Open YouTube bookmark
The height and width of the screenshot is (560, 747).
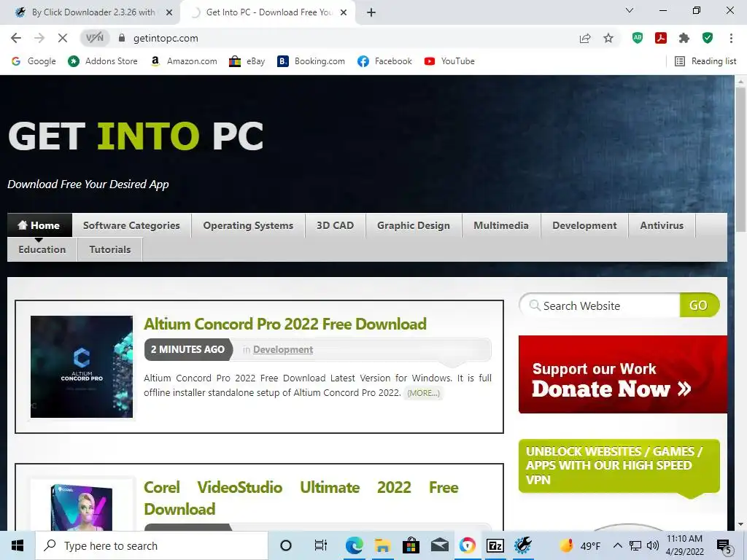click(449, 61)
